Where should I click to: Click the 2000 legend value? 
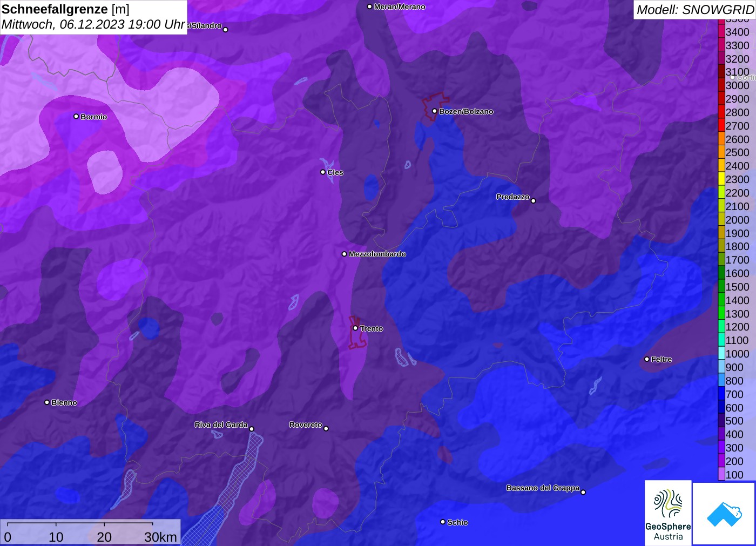738,220
